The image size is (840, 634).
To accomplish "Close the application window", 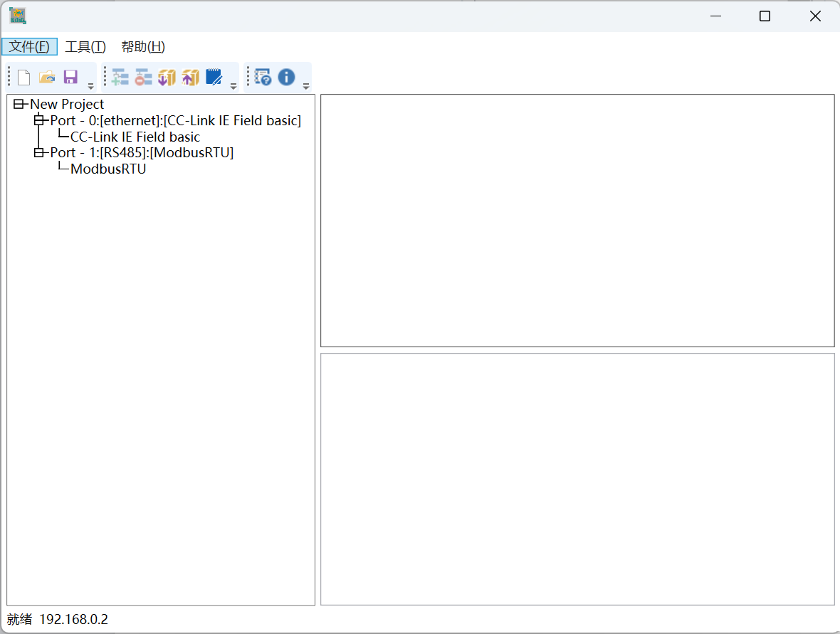I will click(815, 16).
